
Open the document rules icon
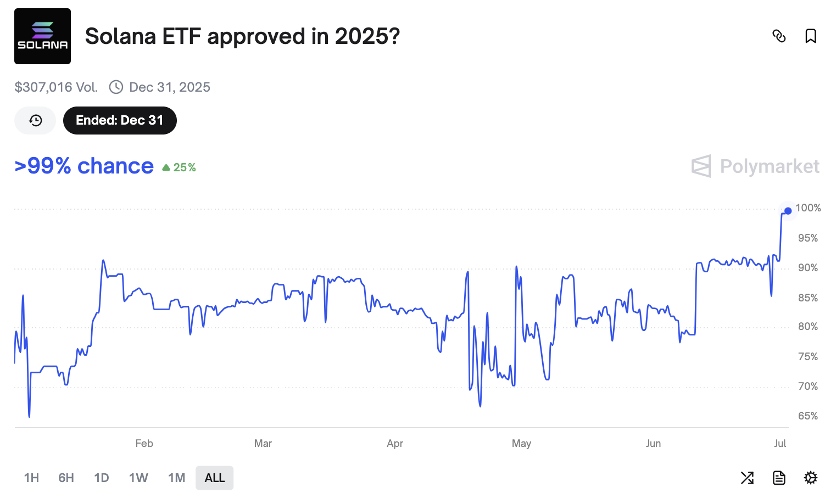pyautogui.click(x=779, y=478)
